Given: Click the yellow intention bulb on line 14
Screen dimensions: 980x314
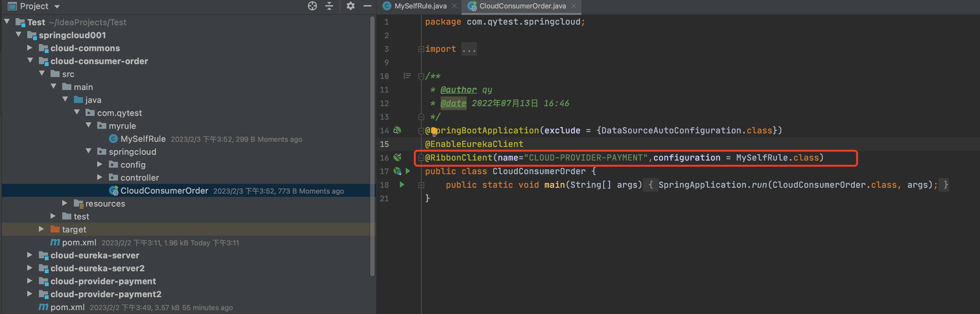Looking at the screenshot, I should [434, 131].
